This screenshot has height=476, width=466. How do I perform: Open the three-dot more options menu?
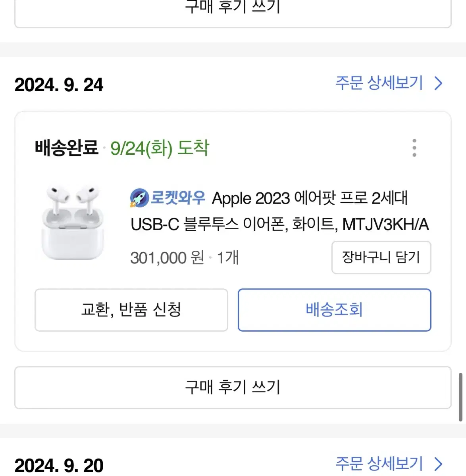tap(414, 148)
